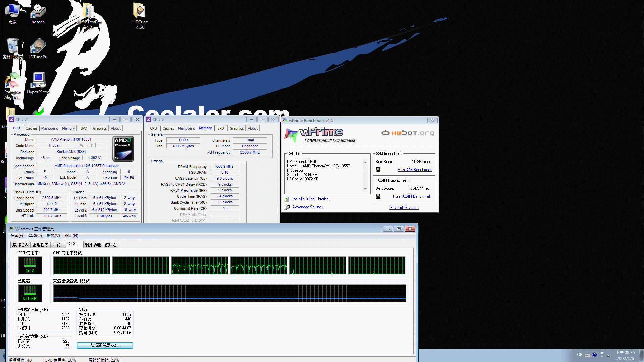
Task: Open the Caches tab in the second CPU-Z window
Action: [168, 128]
